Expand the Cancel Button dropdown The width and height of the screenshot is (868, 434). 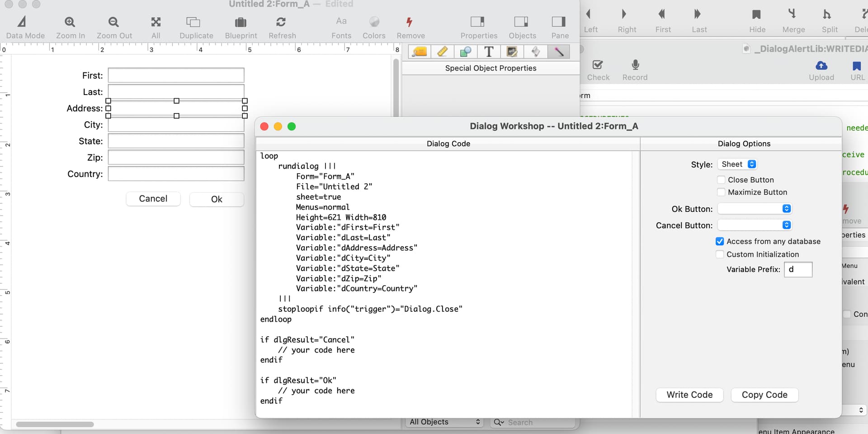(x=755, y=225)
